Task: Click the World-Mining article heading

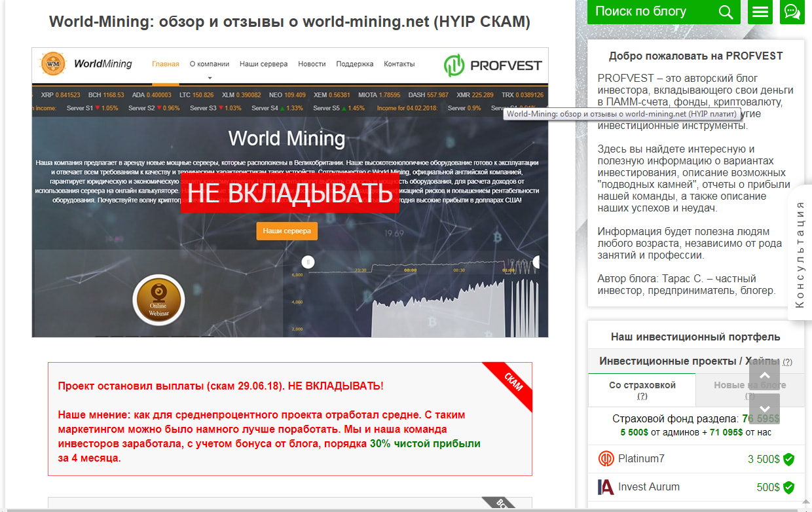Action: pyautogui.click(x=289, y=22)
